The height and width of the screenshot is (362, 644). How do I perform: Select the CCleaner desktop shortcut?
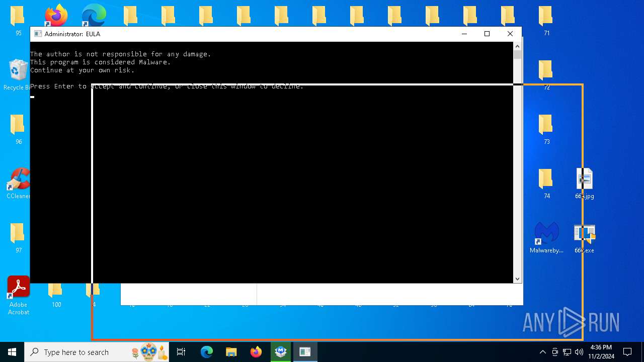(x=18, y=184)
